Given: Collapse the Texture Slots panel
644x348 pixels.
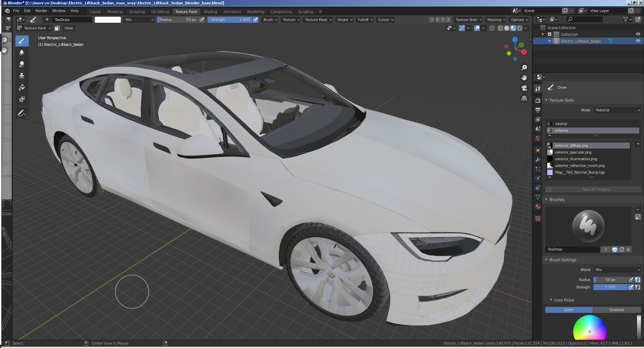Looking at the screenshot, I should pos(546,100).
